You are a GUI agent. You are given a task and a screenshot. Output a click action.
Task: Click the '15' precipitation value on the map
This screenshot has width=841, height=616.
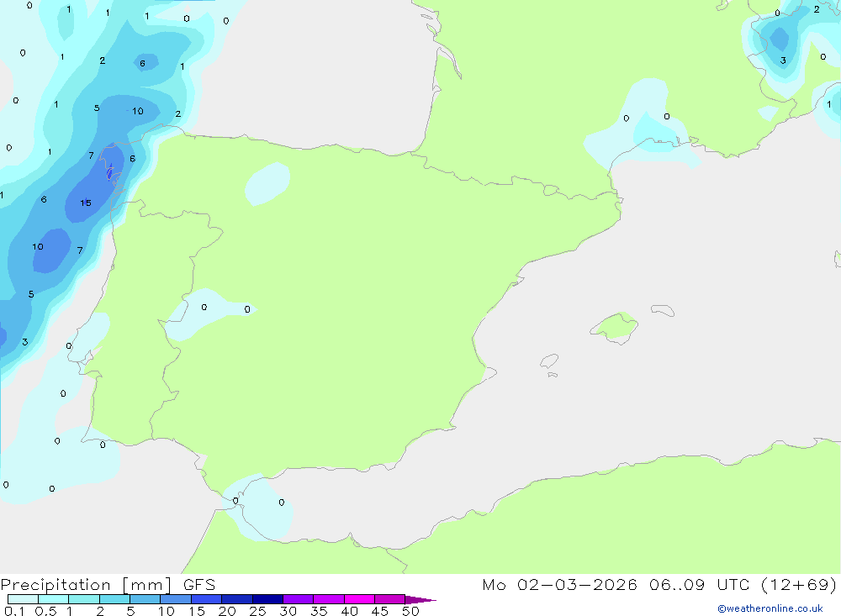click(x=86, y=203)
